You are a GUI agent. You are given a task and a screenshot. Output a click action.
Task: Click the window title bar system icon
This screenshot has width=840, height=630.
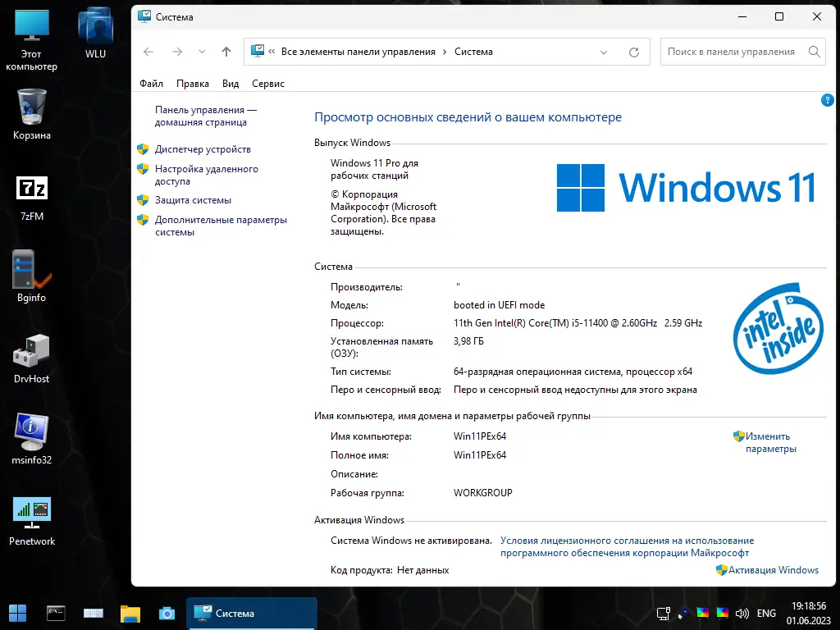[144, 16]
